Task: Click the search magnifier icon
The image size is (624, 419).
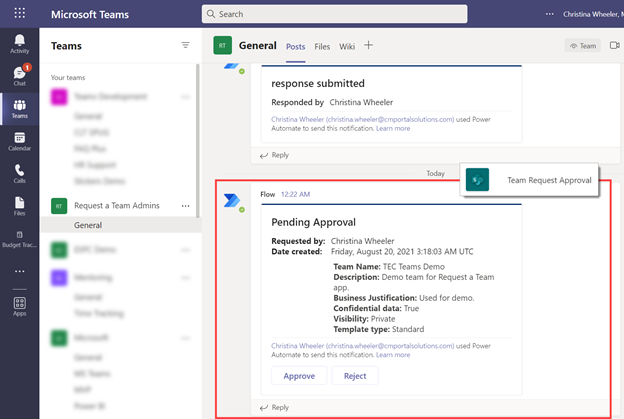Action: (211, 14)
